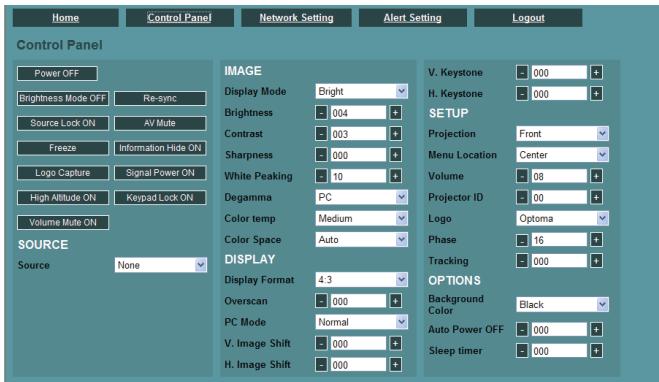Click the Phase value field
The image size is (659, 382).
559,240
